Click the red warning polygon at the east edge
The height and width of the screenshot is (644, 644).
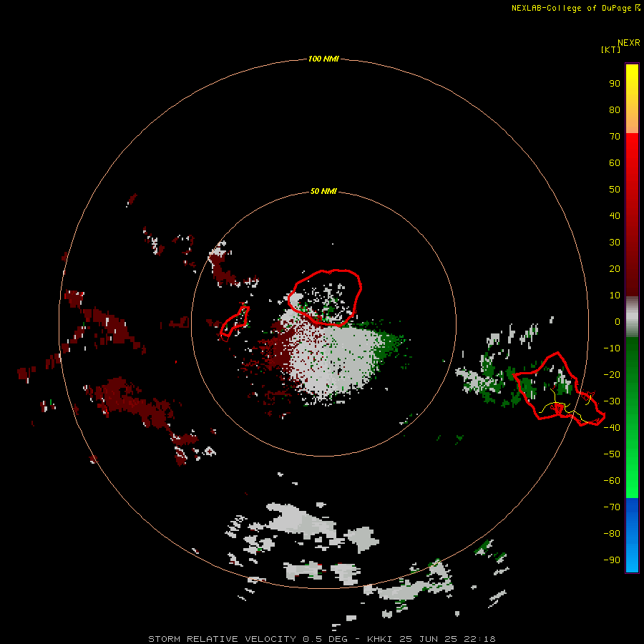559,389
